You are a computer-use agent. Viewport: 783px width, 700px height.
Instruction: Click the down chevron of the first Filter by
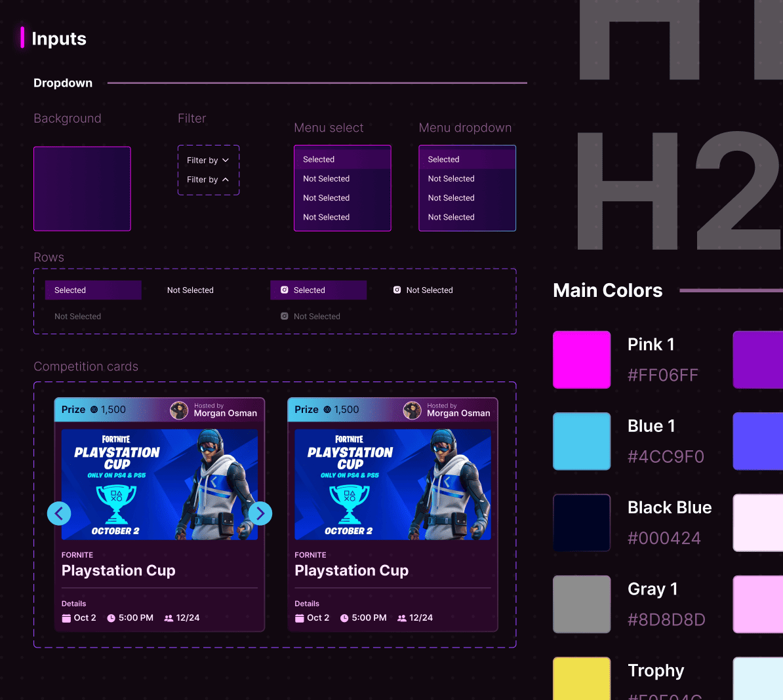(x=226, y=160)
